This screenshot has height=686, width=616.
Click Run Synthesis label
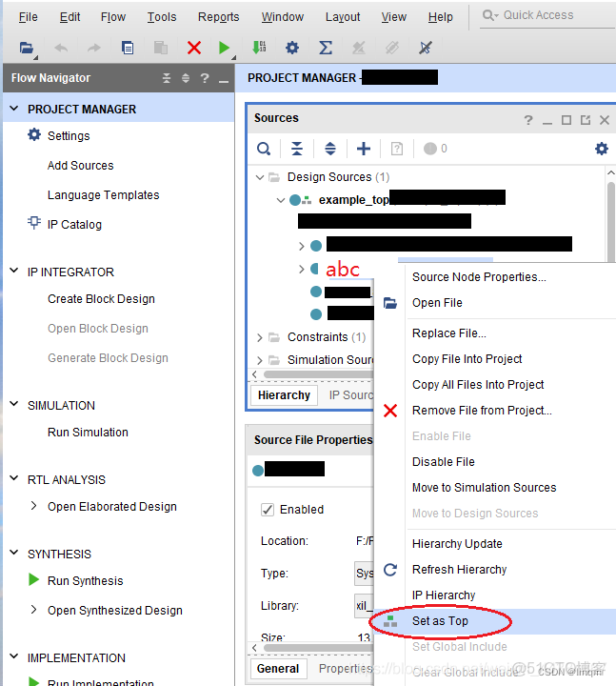pos(86,581)
